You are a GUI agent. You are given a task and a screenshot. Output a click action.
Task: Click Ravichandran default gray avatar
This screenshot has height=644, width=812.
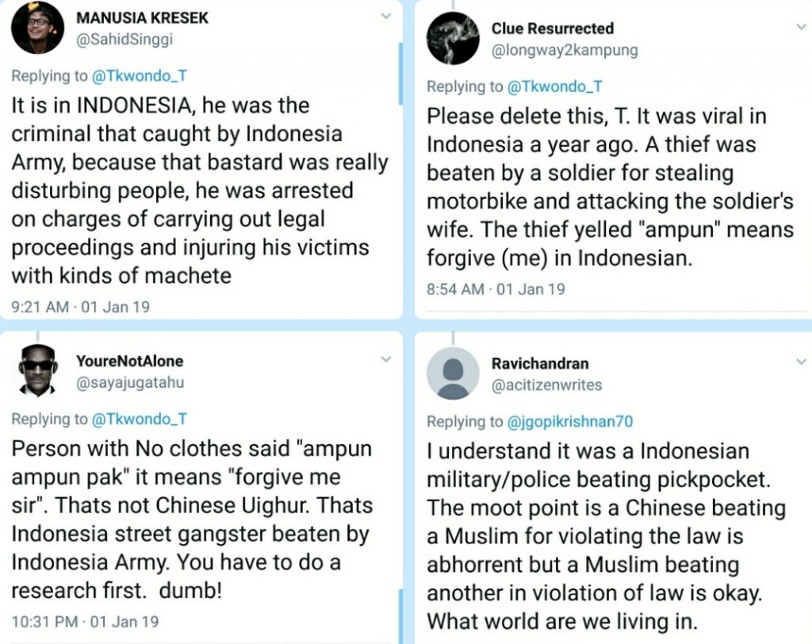pos(453,373)
